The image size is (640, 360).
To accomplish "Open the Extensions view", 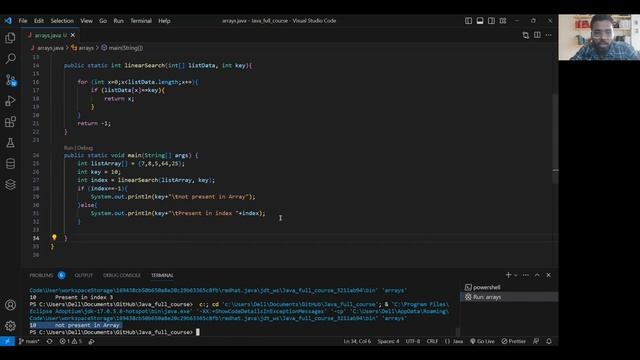I will tap(10, 122).
